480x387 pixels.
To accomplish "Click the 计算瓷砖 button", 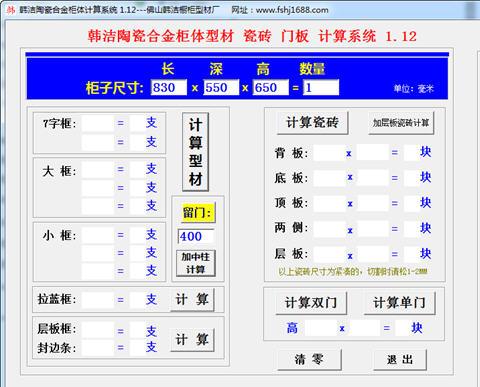I will [312, 122].
